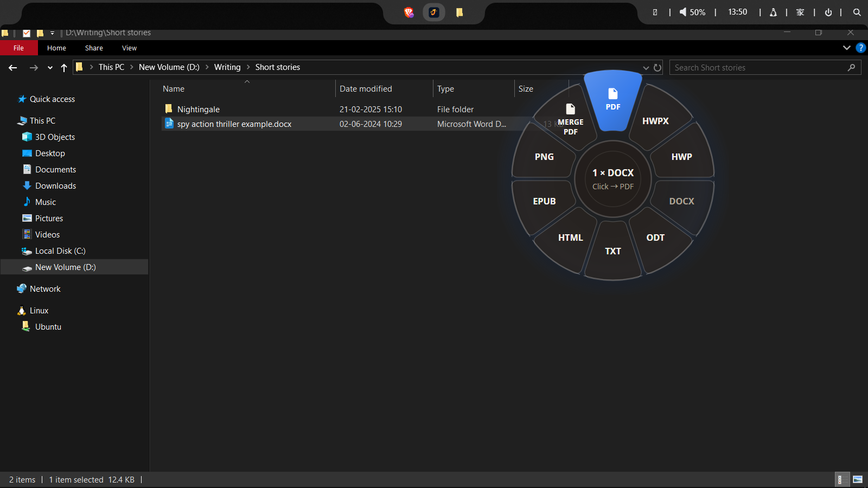The height and width of the screenshot is (488, 868).
Task: Click the Linux penguin icon in top bar
Action: (x=773, y=12)
